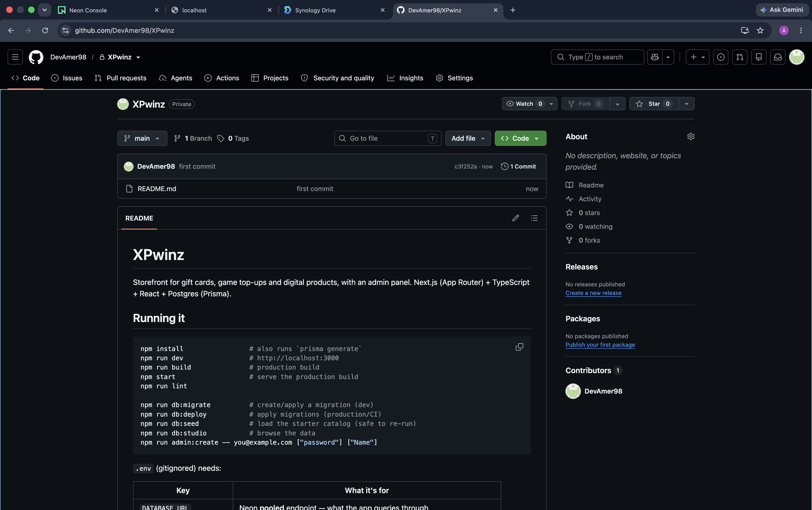This screenshot has height=510, width=812.
Task: Go to the Agents tab
Action: (175, 78)
